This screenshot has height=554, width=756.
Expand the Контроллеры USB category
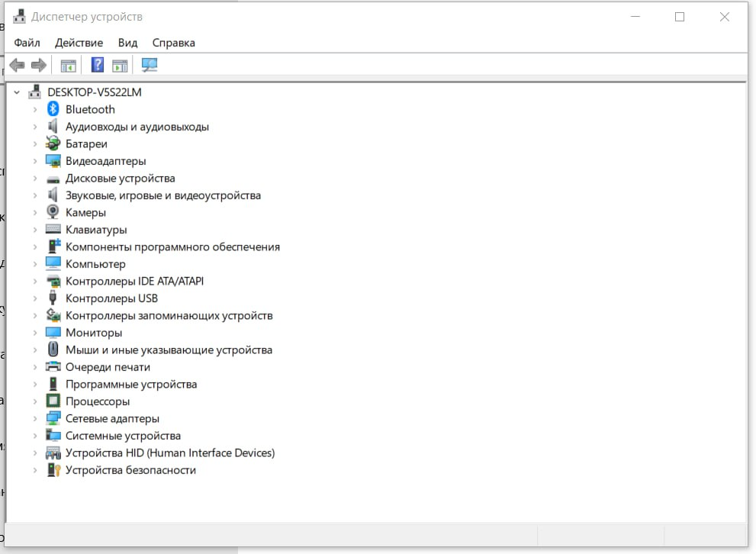(x=34, y=298)
